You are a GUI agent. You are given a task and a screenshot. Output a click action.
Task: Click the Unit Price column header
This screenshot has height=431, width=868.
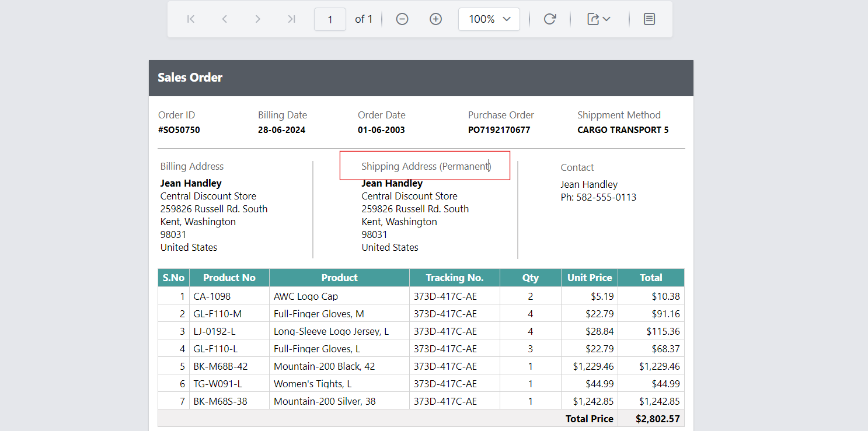click(x=590, y=278)
